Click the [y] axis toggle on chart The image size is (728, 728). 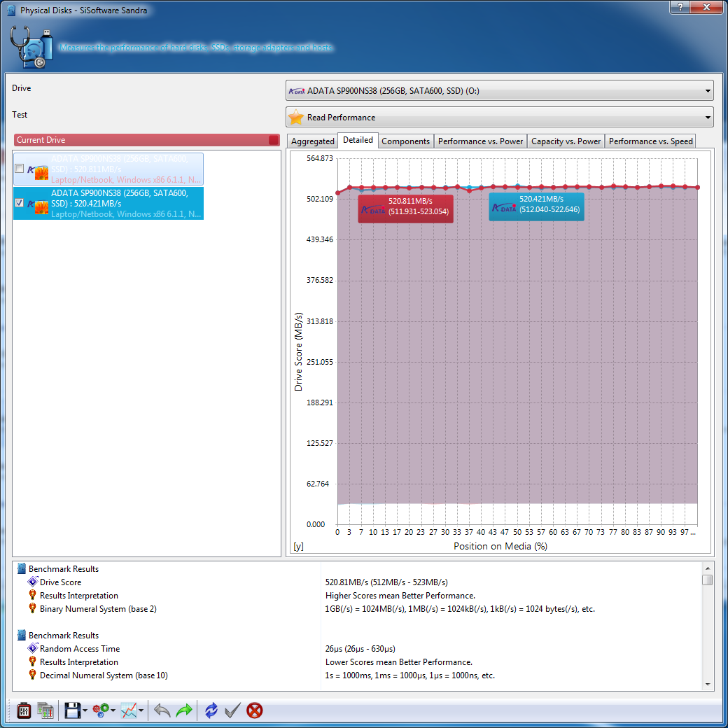click(x=298, y=547)
